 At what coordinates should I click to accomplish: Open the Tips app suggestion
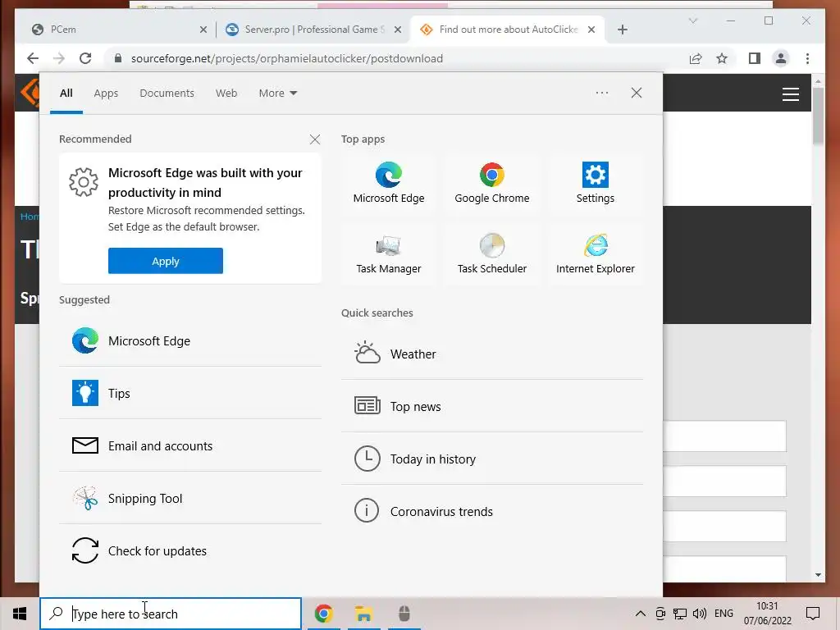click(x=190, y=393)
